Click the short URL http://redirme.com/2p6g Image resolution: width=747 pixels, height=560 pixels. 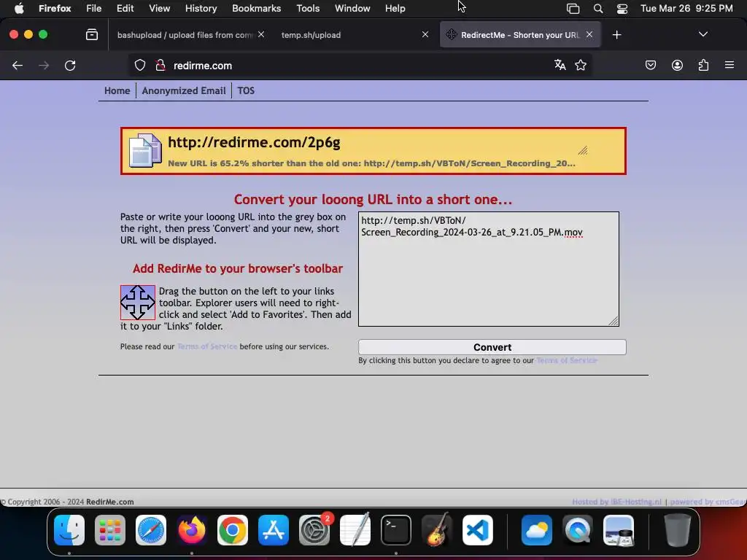(x=254, y=142)
